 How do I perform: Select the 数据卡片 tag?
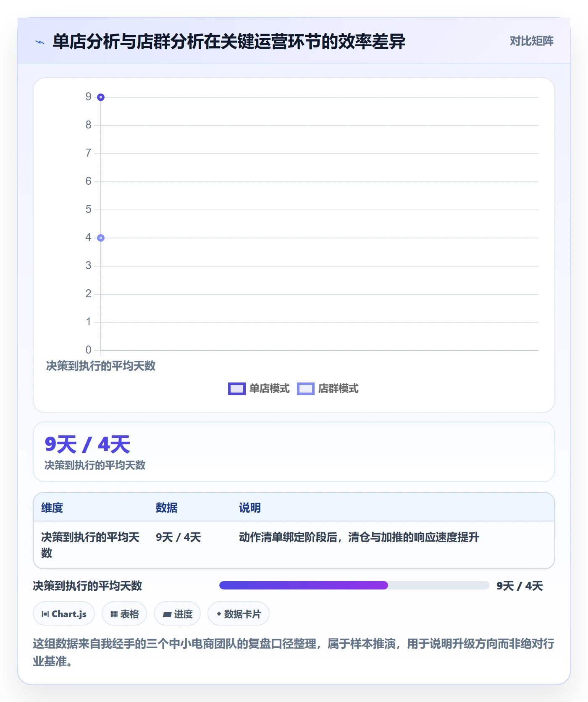pyautogui.click(x=239, y=614)
